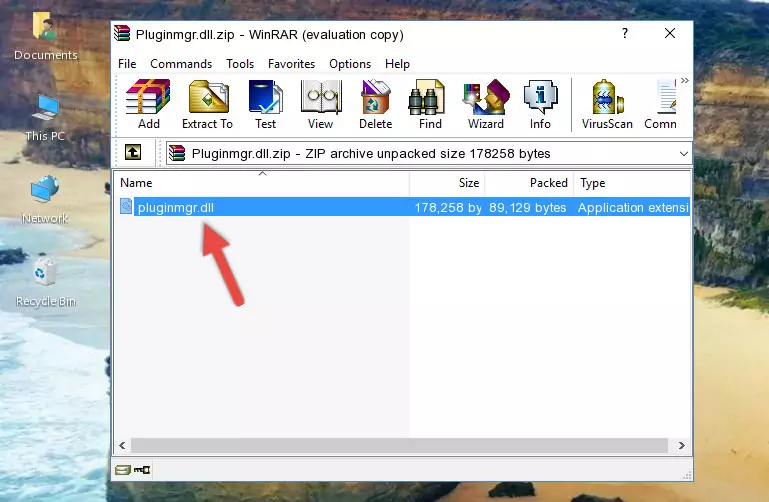Click the Extract To toolbar icon
The image size is (769, 502).
tap(207, 104)
